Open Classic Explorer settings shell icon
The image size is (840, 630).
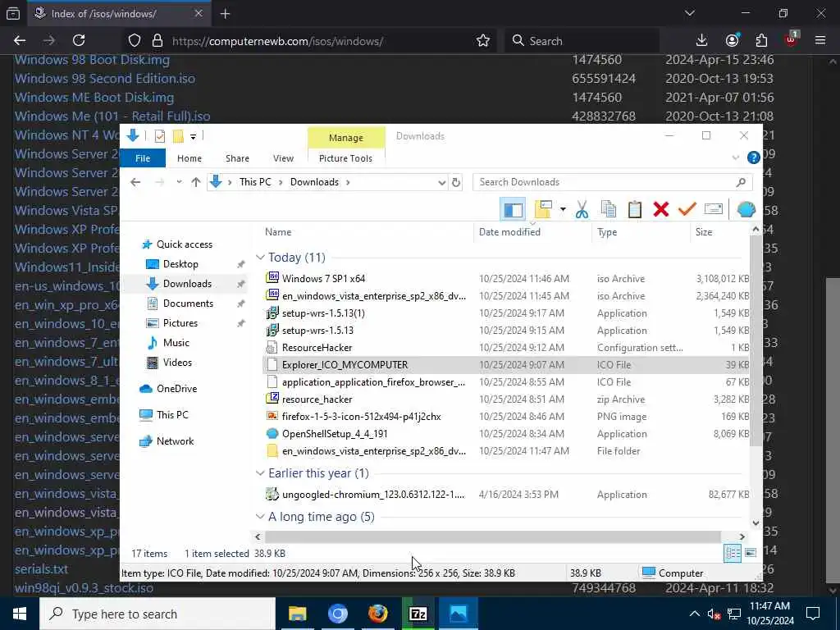click(x=746, y=209)
